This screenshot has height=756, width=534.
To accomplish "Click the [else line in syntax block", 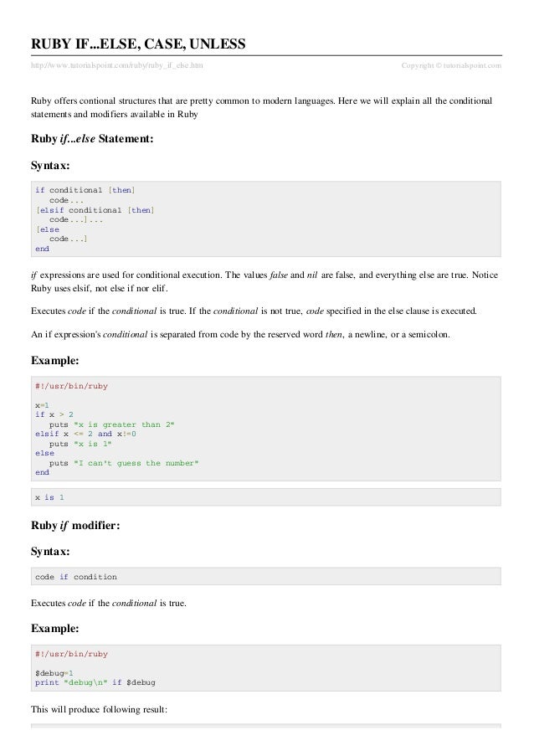I will click(x=47, y=229).
